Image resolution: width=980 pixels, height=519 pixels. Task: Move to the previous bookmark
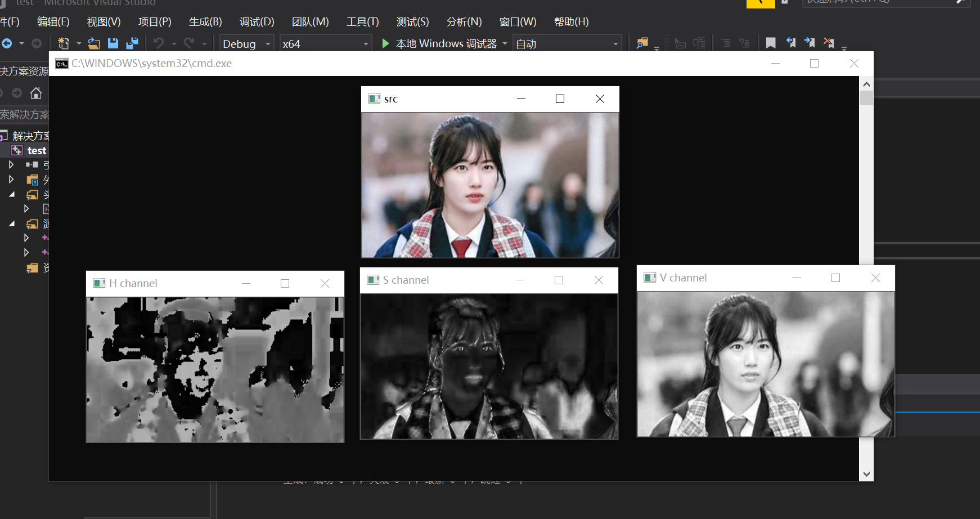tap(791, 42)
